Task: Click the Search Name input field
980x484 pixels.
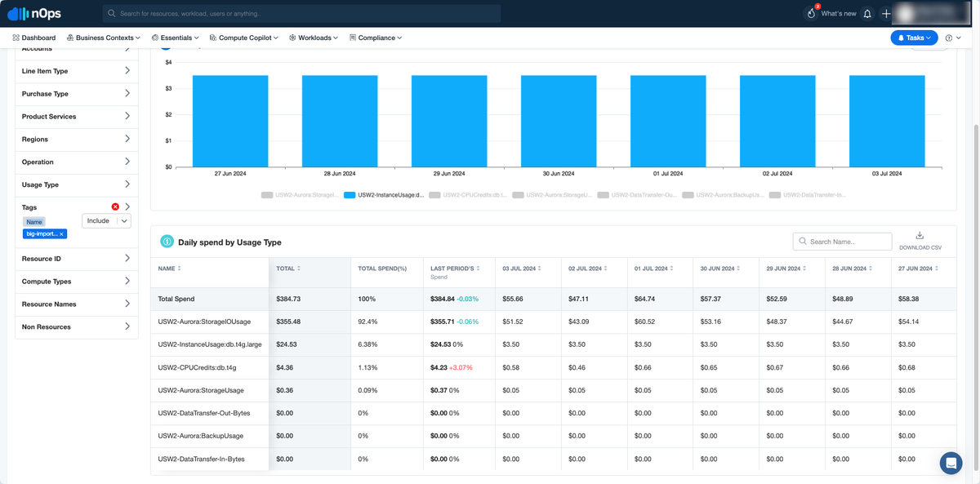Action: pyautogui.click(x=842, y=242)
